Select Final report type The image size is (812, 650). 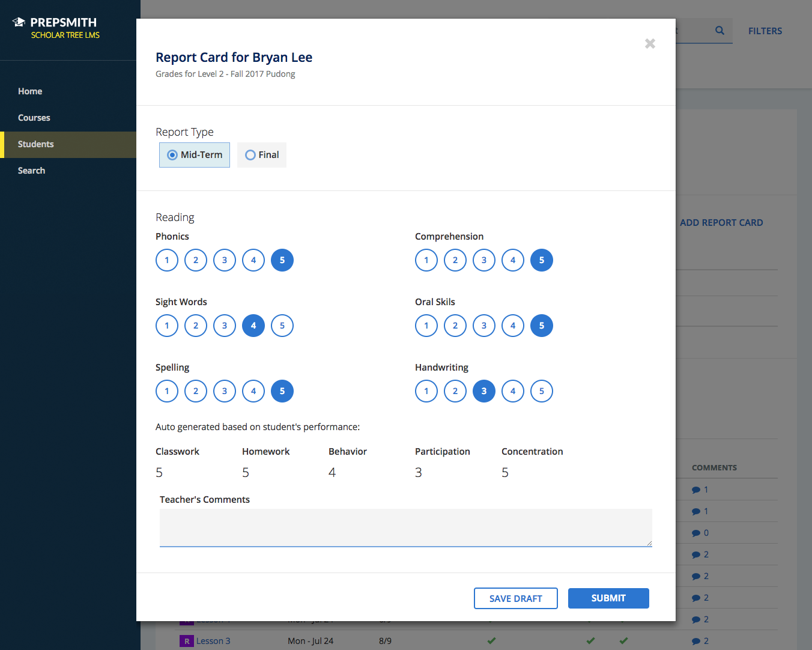click(x=262, y=155)
